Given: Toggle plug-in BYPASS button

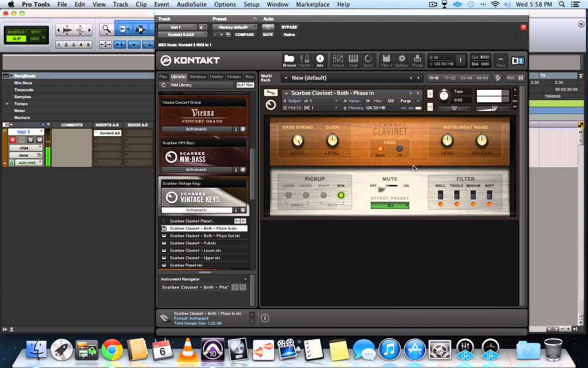Looking at the screenshot, I should pos(289,27).
